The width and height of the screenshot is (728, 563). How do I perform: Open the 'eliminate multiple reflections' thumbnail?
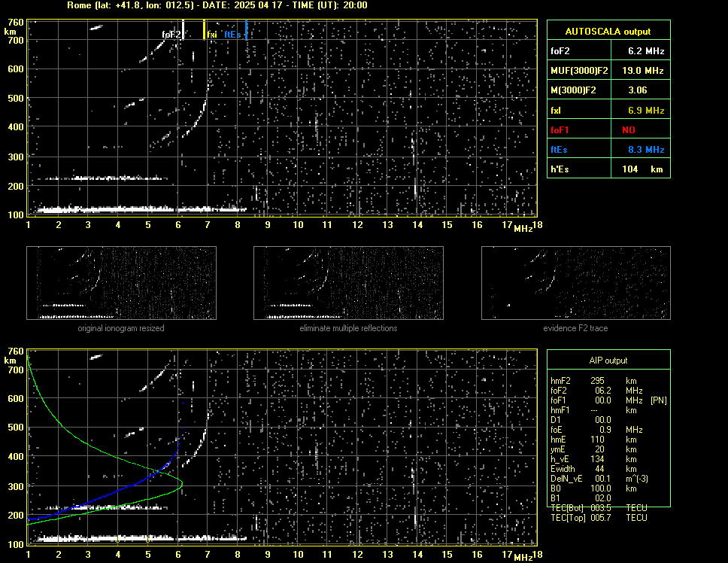(348, 283)
